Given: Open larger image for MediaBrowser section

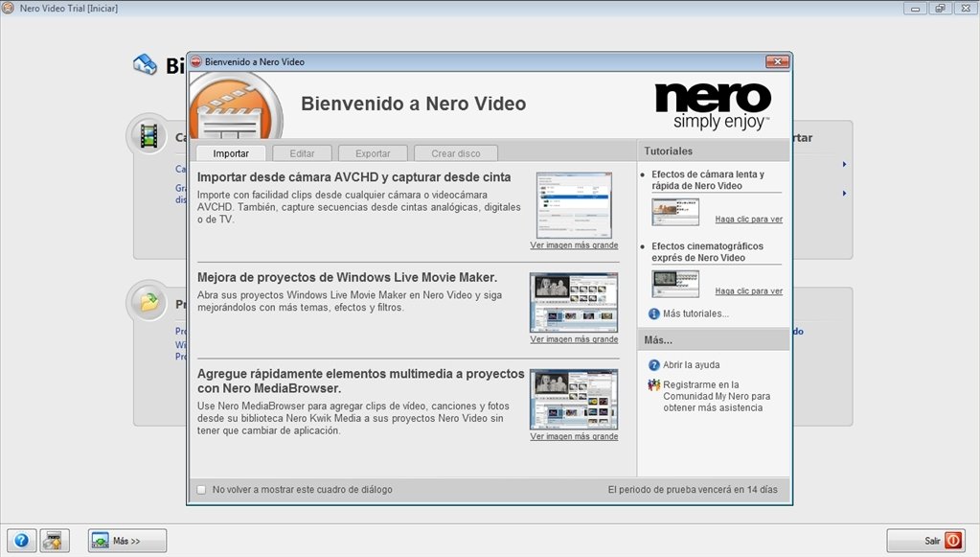Looking at the screenshot, I should pos(574,436).
